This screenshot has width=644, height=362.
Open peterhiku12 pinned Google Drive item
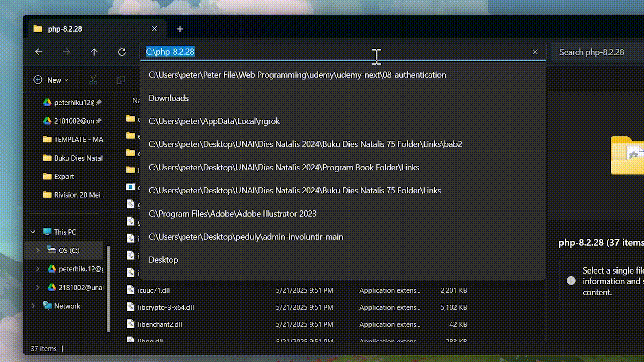72,103
